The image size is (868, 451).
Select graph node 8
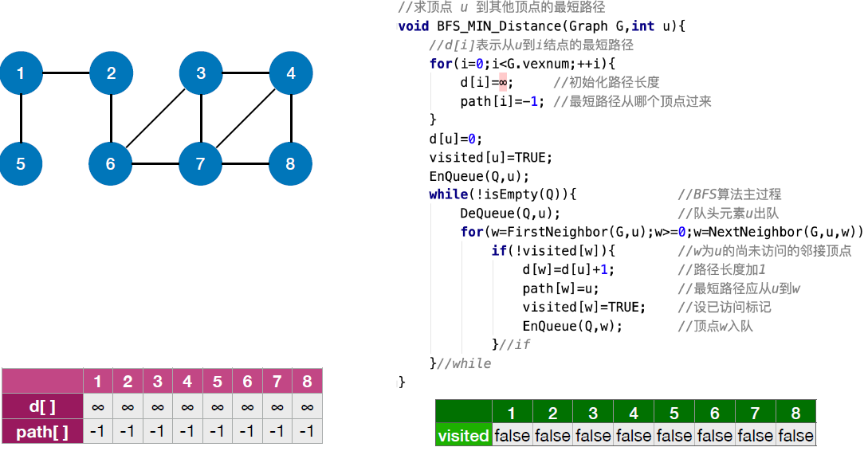click(291, 164)
